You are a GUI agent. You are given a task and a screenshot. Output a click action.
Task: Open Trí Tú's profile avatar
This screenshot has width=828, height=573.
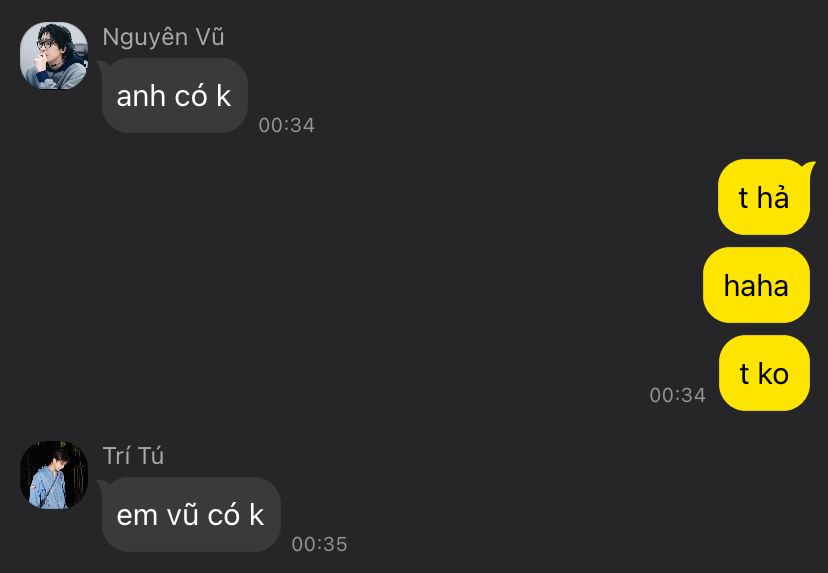point(54,475)
